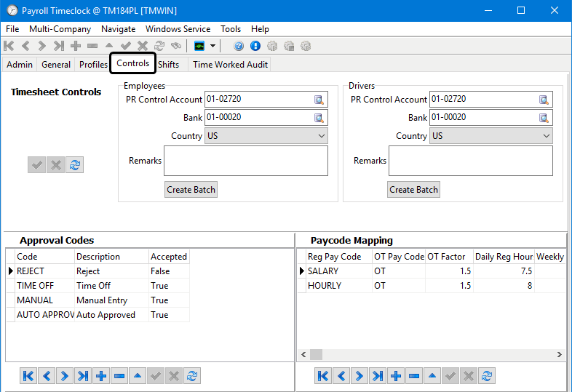Expand the Drivers Country dropdown
This screenshot has height=392, width=572.
pos(546,136)
